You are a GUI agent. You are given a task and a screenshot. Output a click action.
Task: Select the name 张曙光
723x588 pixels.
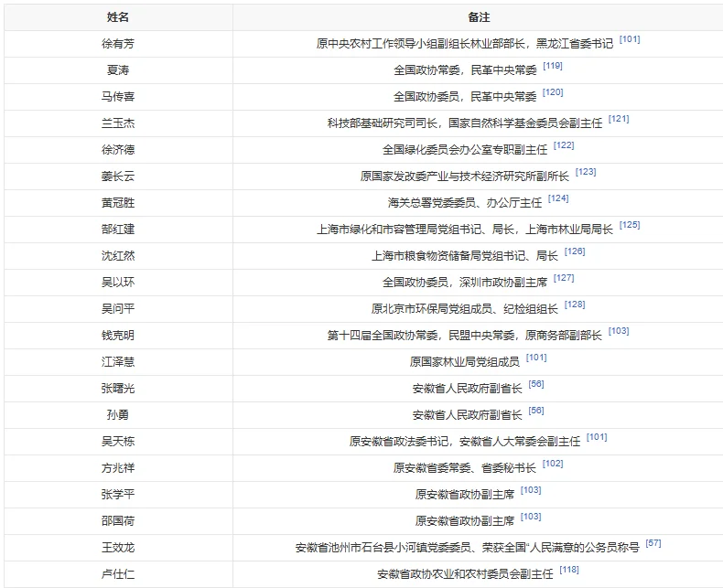click(x=118, y=388)
